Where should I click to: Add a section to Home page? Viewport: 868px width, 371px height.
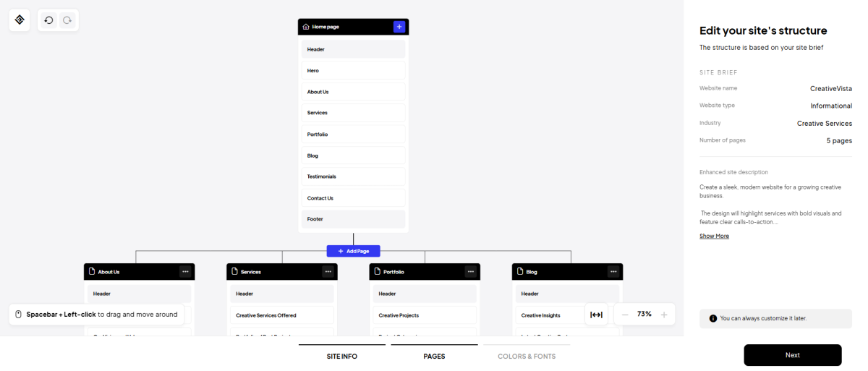(x=399, y=27)
